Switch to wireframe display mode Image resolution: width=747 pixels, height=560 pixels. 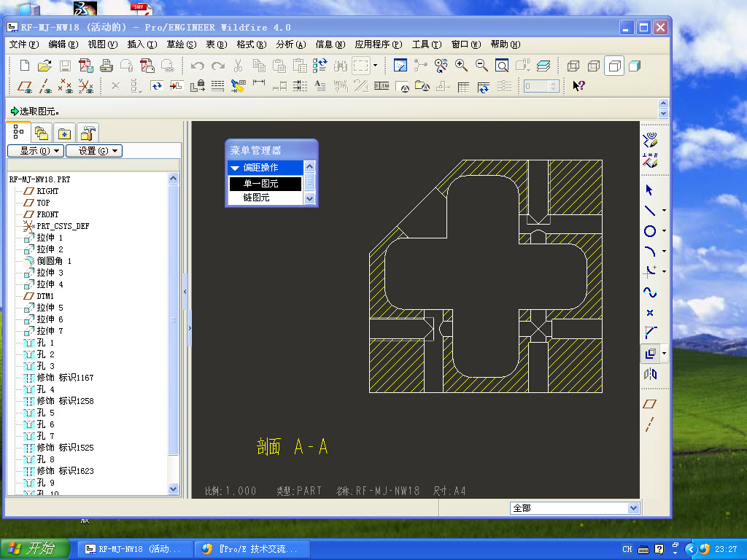(573, 66)
